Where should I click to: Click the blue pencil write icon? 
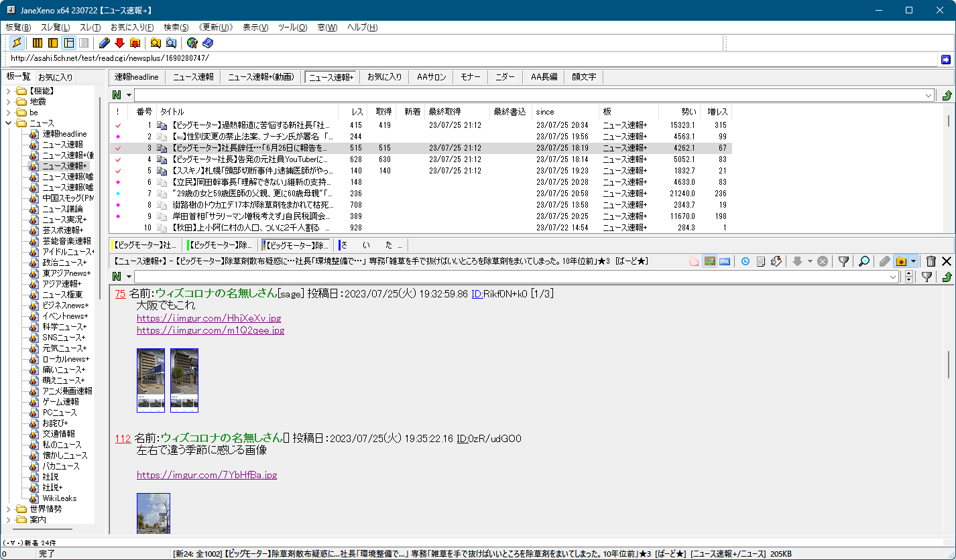click(x=104, y=43)
